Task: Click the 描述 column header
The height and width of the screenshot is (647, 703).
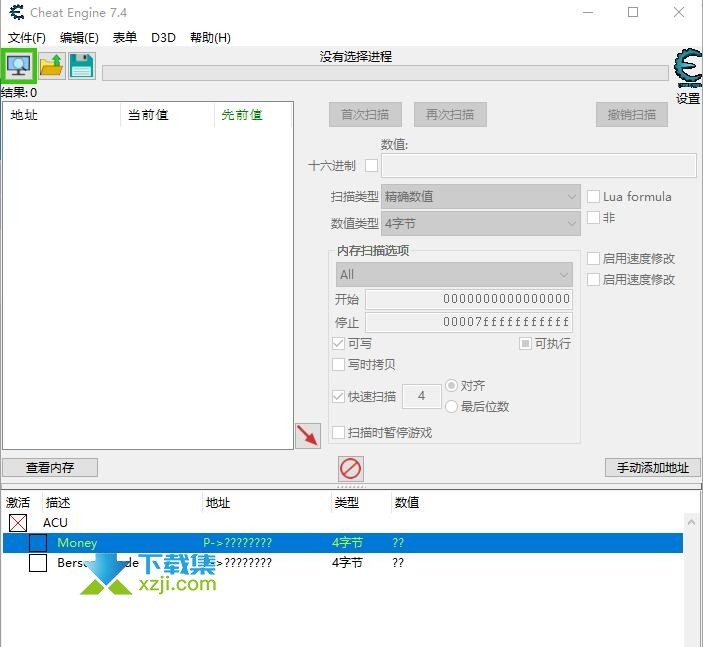Action: [x=58, y=503]
